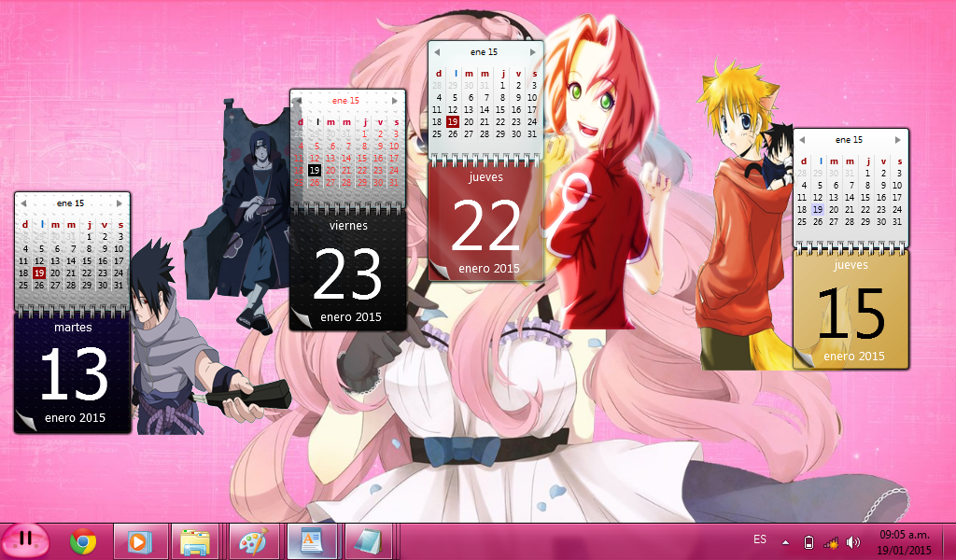Screen dimensions: 956x560
Task: Open the network tray icon
Action: click(x=830, y=542)
